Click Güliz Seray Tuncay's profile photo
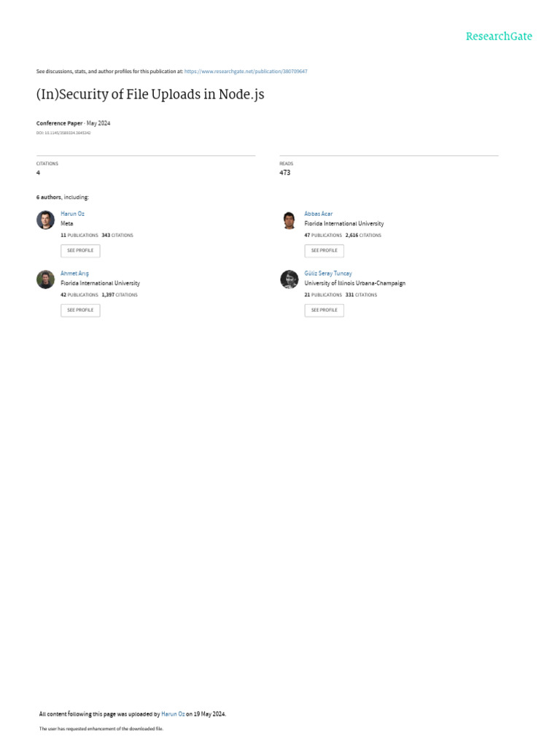 point(289,279)
